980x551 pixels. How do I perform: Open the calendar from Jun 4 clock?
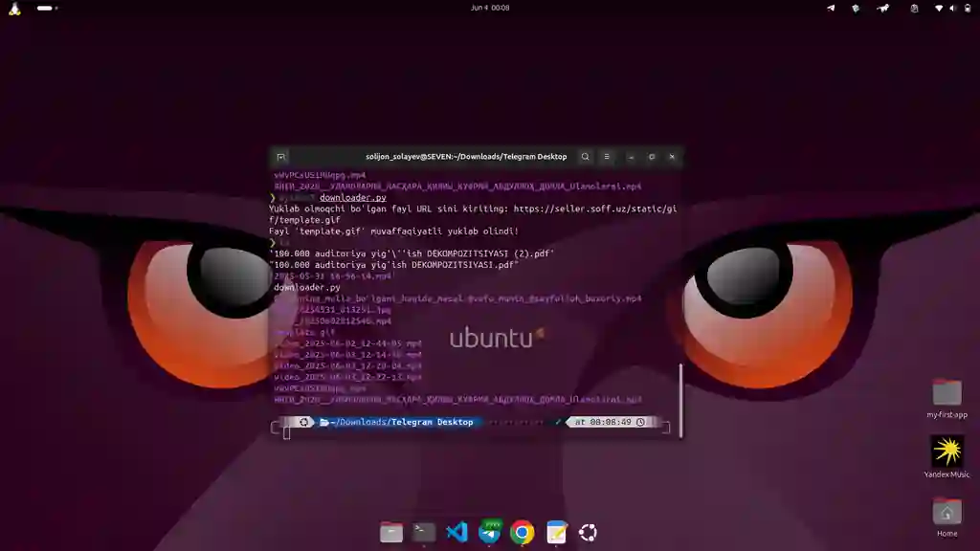[x=490, y=8]
